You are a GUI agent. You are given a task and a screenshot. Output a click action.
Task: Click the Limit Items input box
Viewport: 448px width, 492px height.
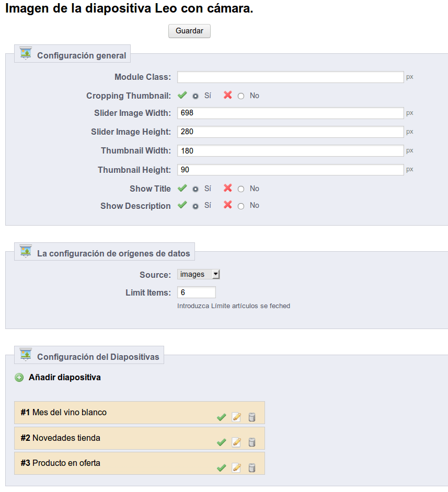coord(196,292)
